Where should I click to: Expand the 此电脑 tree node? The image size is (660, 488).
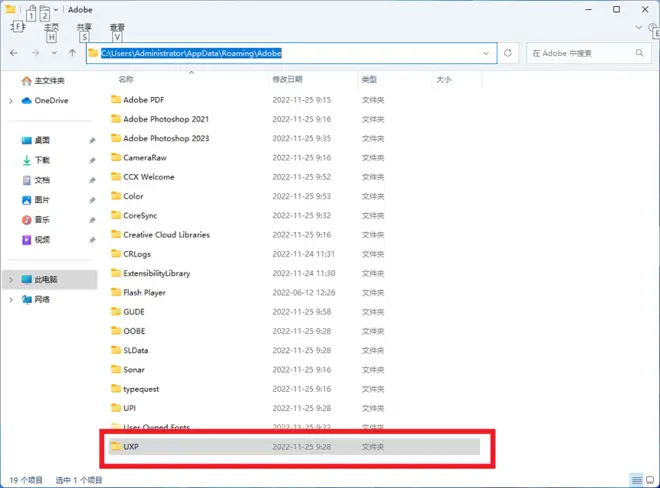pyautogui.click(x=11, y=280)
